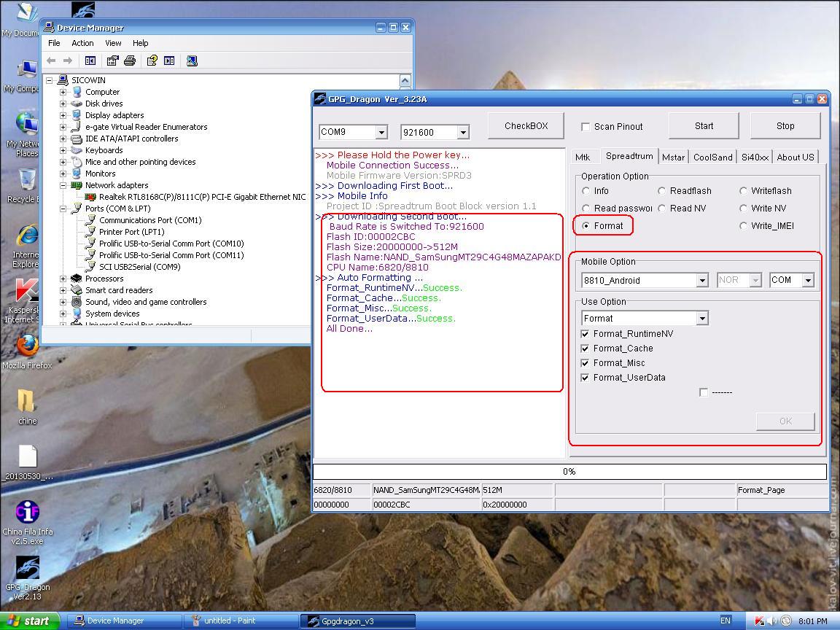Switch to the About US tab
Image resolution: width=840 pixels, height=630 pixels.
pyautogui.click(x=796, y=157)
